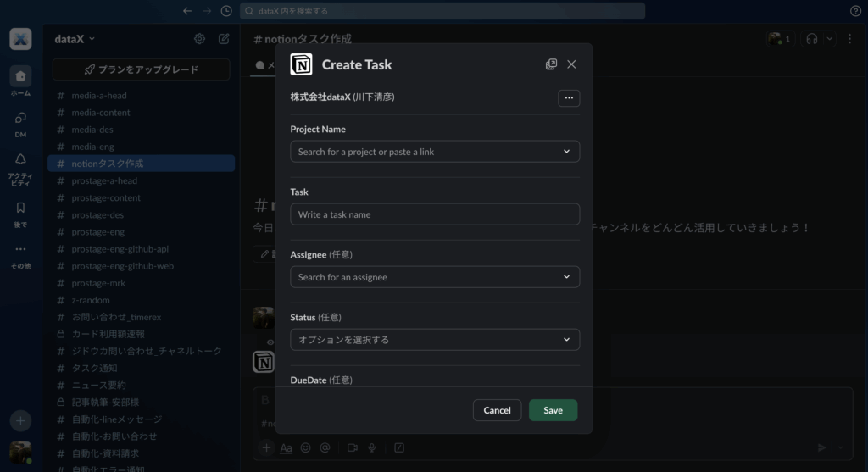
Task: Record an audio clip microphone icon
Action: pos(372,447)
